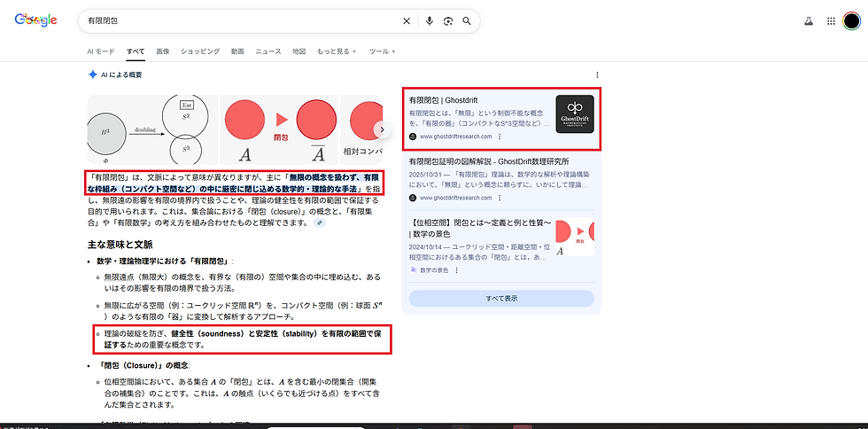Screen dimensions: 868x429
Task: Open more options beside 数学の景色 source
Action: click(457, 270)
